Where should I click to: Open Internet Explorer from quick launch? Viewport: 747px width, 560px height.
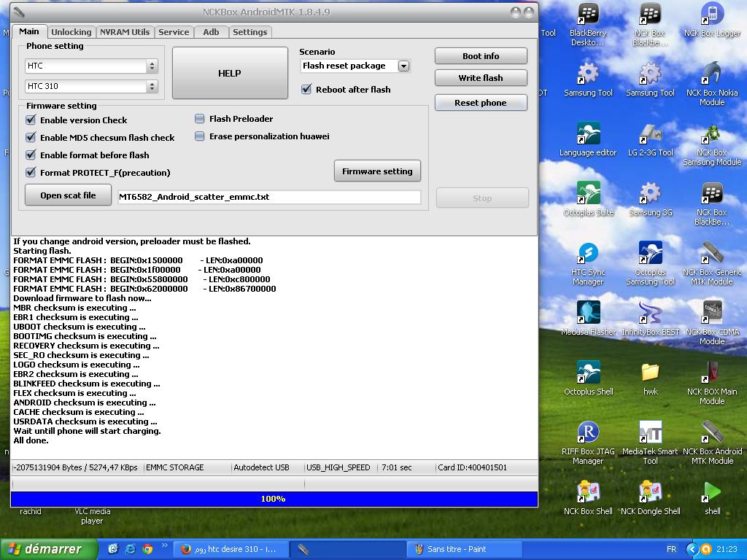click(x=130, y=549)
